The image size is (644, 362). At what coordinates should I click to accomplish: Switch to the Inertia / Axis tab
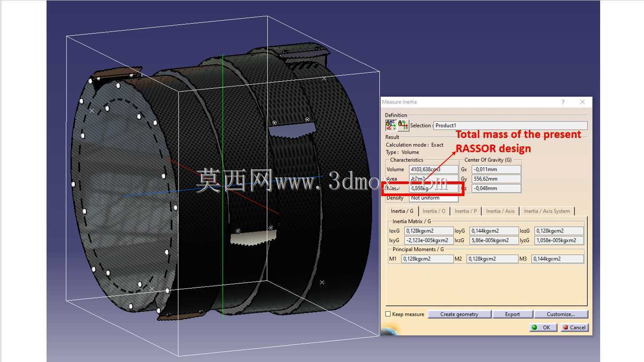pos(500,211)
